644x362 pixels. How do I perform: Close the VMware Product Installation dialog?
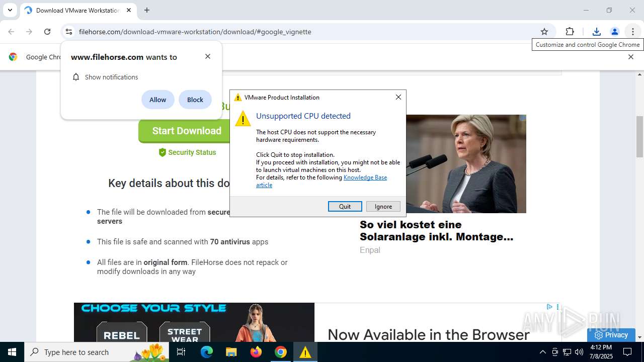[x=398, y=97]
